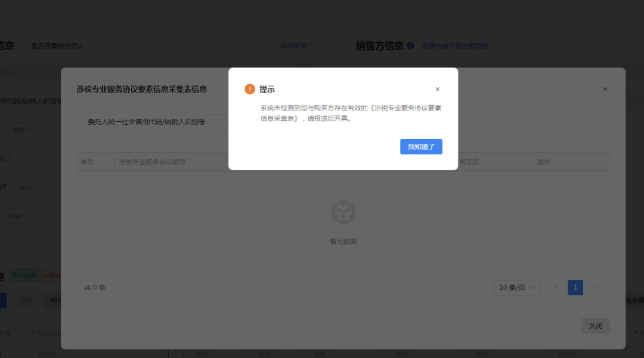Open 查看当前可用发票额度 link
The width and height of the screenshot is (644, 358).
pyautogui.click(x=455, y=46)
